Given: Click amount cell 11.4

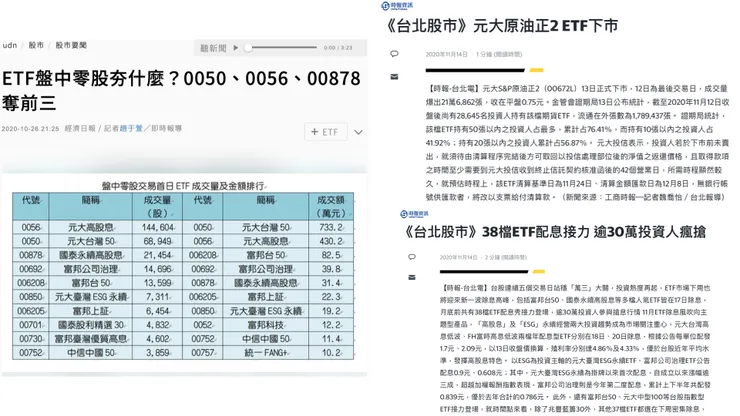Looking at the screenshot, I should tap(331, 339).
